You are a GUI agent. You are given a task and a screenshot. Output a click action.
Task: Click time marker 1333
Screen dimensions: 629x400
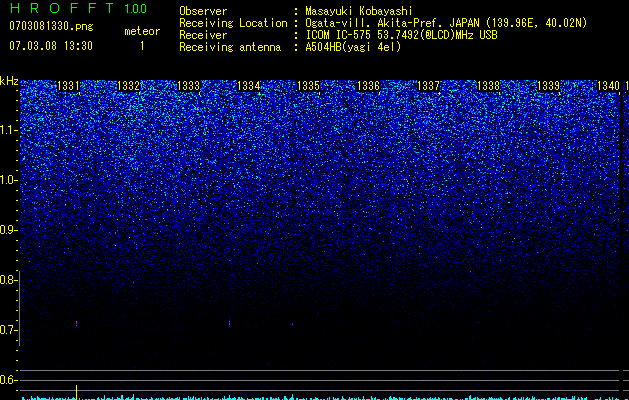pyautogui.click(x=188, y=86)
